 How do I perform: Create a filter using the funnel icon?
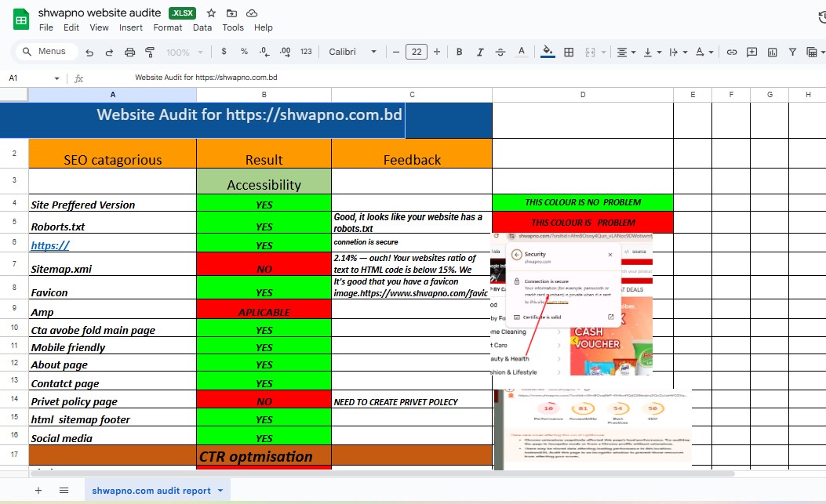point(793,51)
